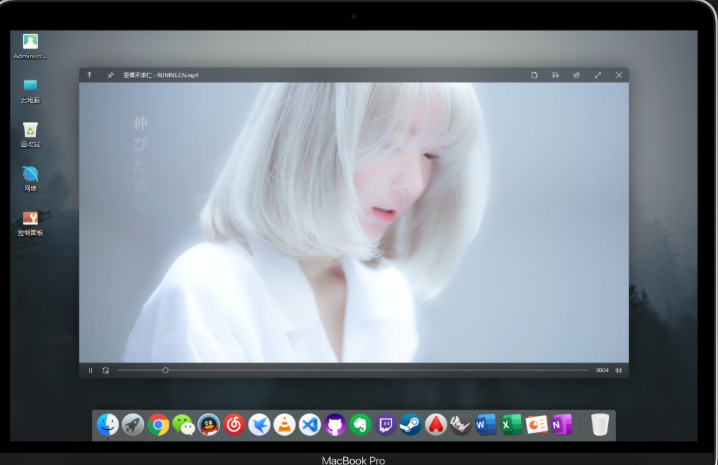Open WeChat from the dock
The image size is (718, 465).
pyautogui.click(x=183, y=425)
